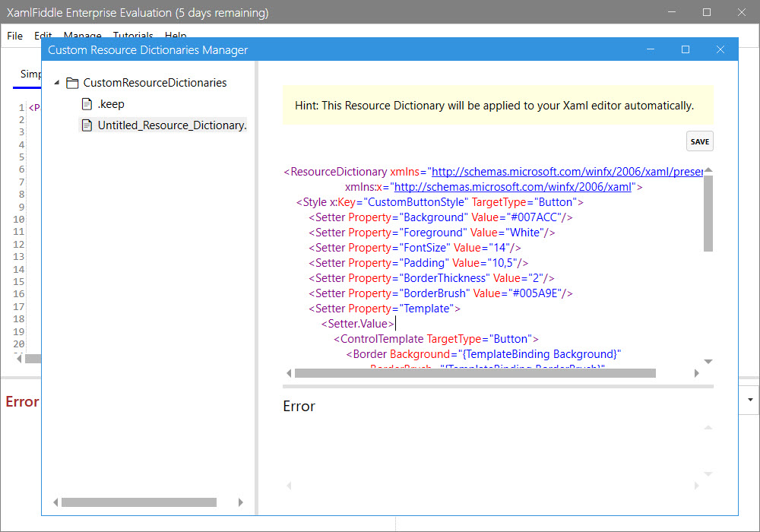Click the ResourceDictionary opening tag text
The image size is (760, 532).
[x=335, y=172]
